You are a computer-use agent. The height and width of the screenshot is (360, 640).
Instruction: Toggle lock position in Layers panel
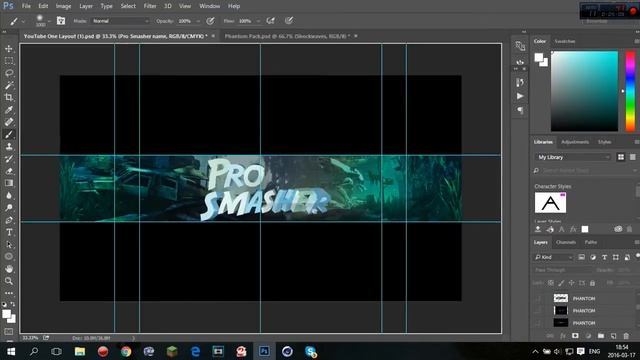pos(571,283)
